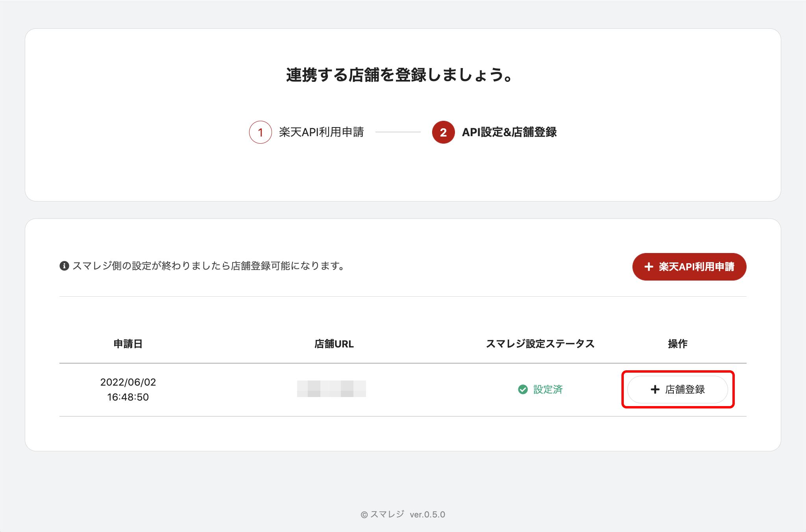Click the スマレジ側の設定が終わりましたら info message
Screen dimensions: 806x532
pos(209,266)
